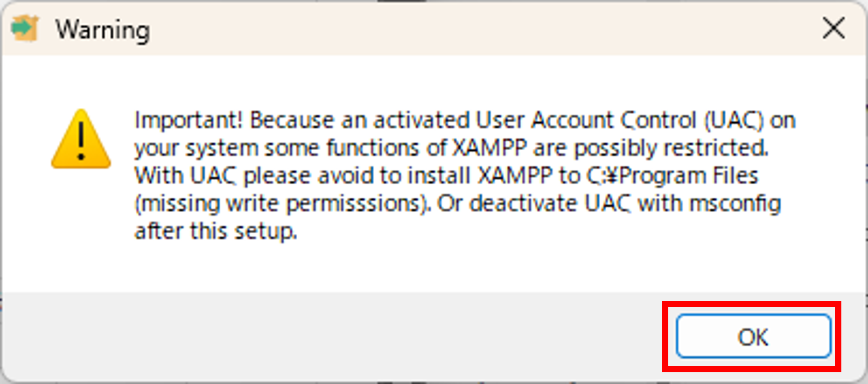
Task: Click inside the red highlight box
Action: [753, 337]
